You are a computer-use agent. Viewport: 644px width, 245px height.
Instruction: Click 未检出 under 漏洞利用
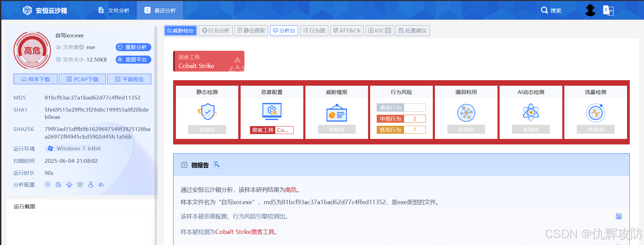466,129
